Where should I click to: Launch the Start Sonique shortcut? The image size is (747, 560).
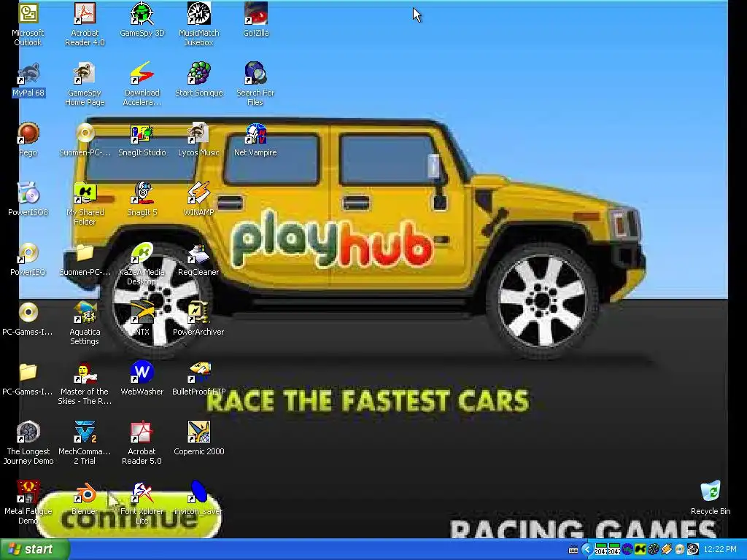tap(198, 80)
